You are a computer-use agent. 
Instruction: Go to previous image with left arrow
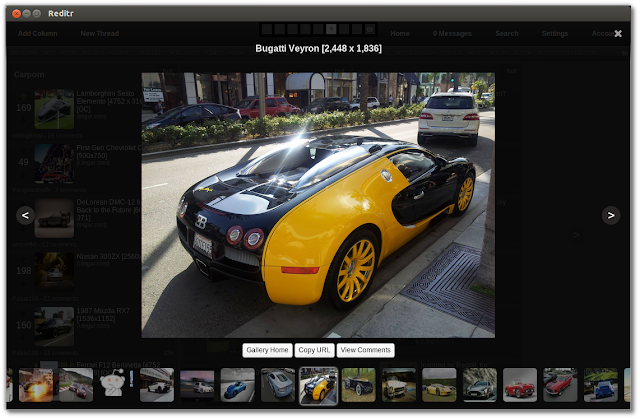pyautogui.click(x=25, y=215)
